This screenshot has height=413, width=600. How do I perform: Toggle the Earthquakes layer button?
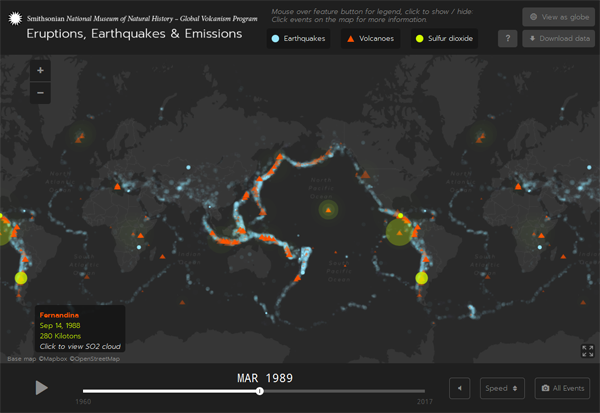point(298,38)
